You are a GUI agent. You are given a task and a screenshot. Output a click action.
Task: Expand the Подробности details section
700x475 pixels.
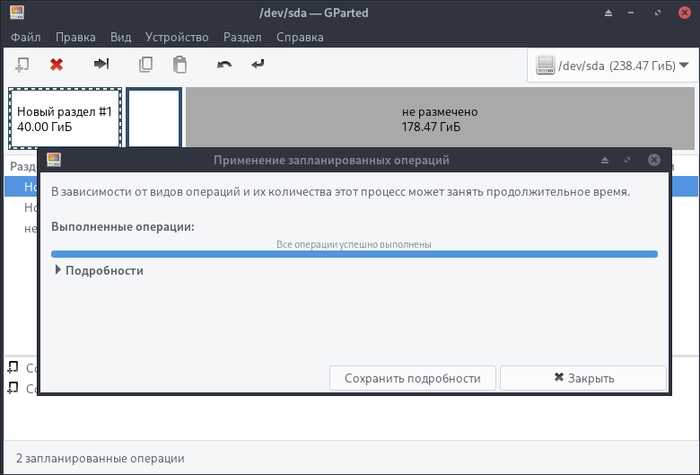tap(99, 270)
